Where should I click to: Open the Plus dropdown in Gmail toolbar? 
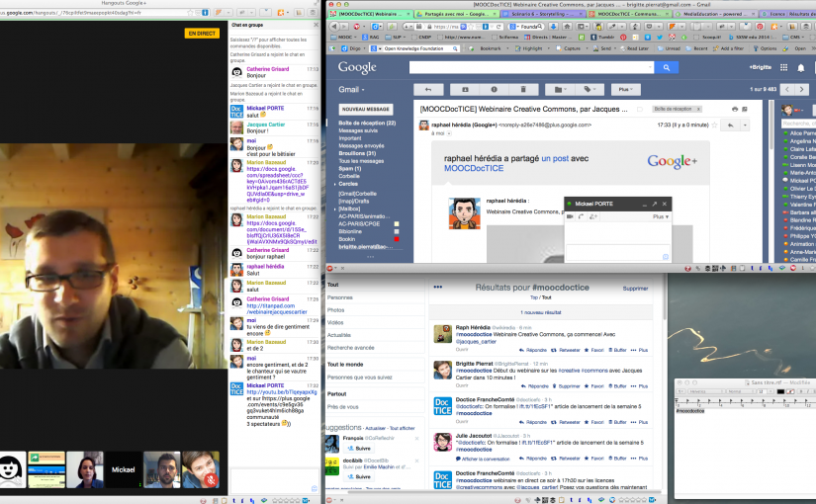[625, 90]
